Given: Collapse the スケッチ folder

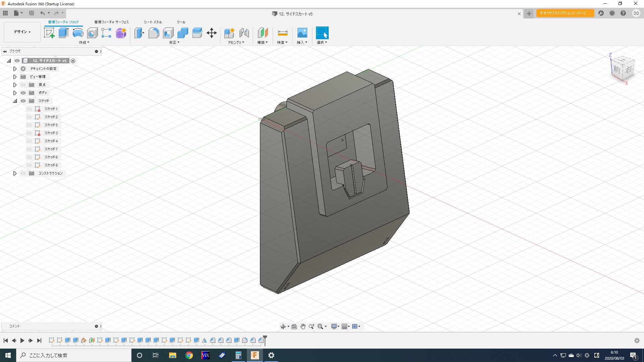Looking at the screenshot, I should pos(15,101).
